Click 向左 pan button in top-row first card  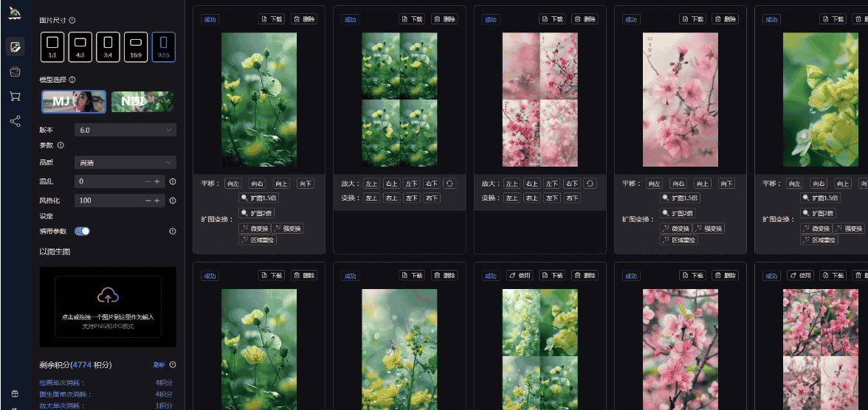(233, 183)
